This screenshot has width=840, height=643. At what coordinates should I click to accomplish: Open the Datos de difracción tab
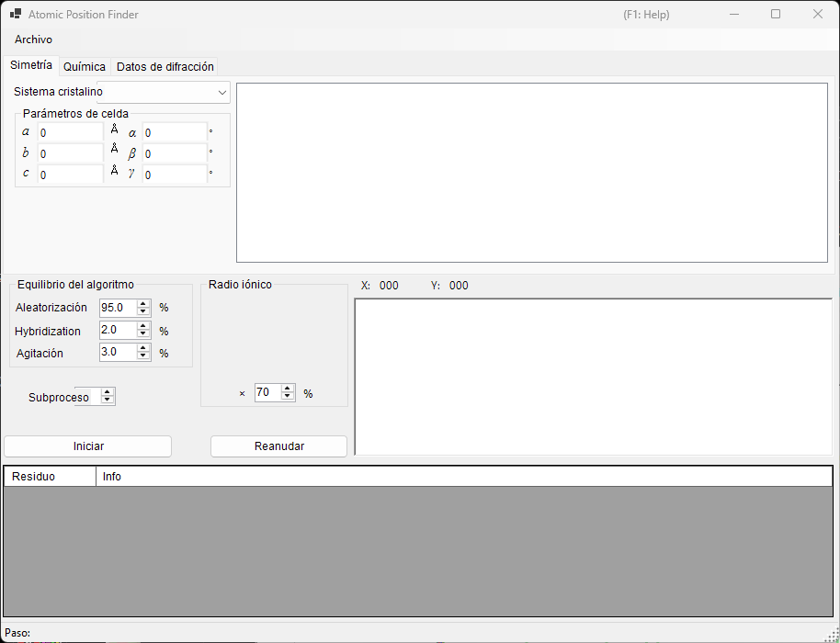[165, 67]
